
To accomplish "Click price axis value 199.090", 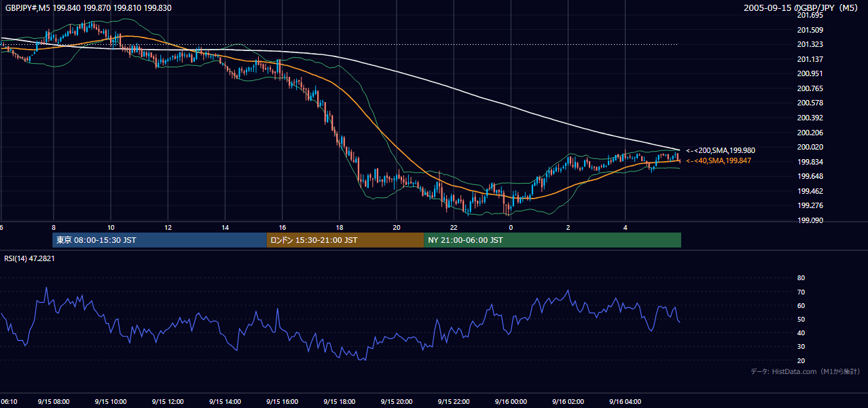I will (809, 220).
